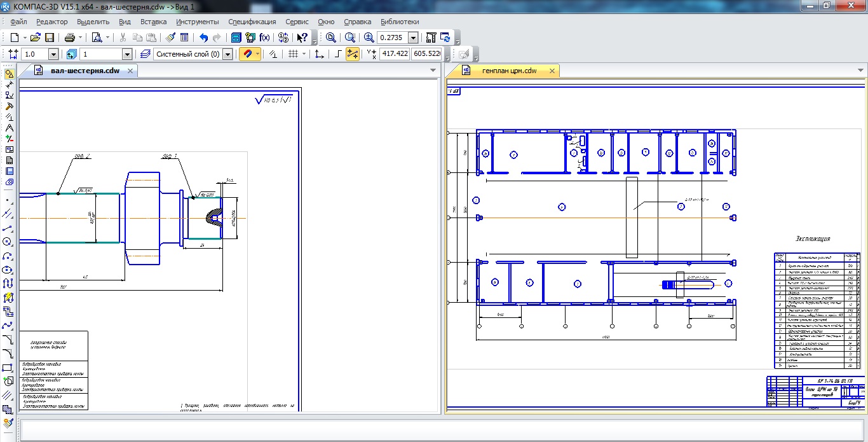Click the zoom scale field 0.2735
The width and height of the screenshot is (868, 442).
393,38
